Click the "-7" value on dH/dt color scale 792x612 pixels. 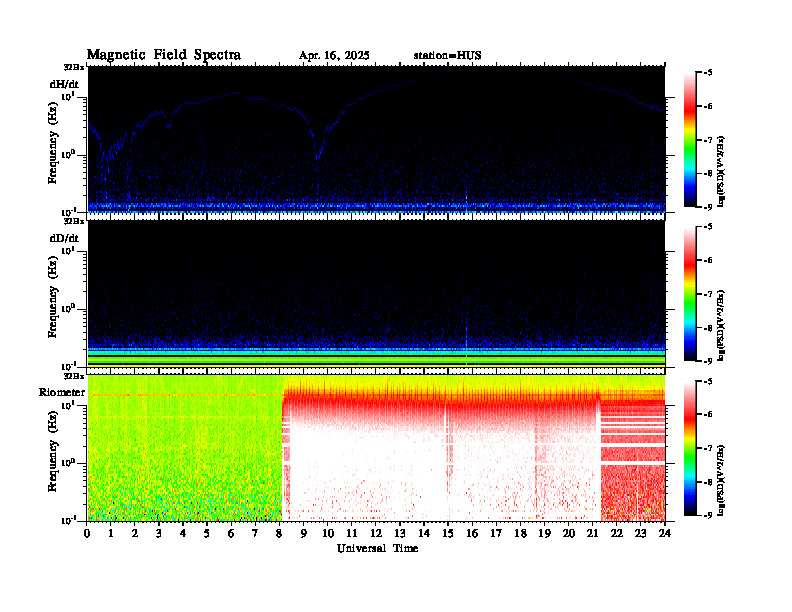[708, 140]
